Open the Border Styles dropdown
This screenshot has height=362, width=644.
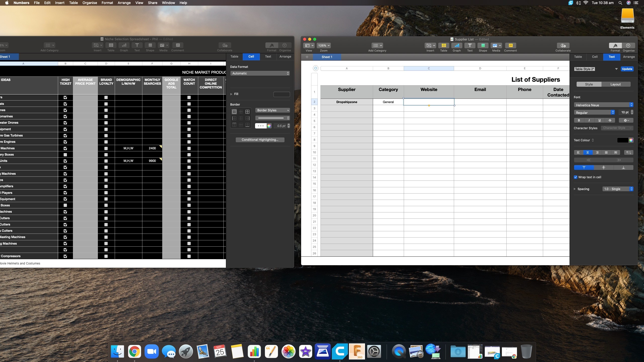[273, 110]
